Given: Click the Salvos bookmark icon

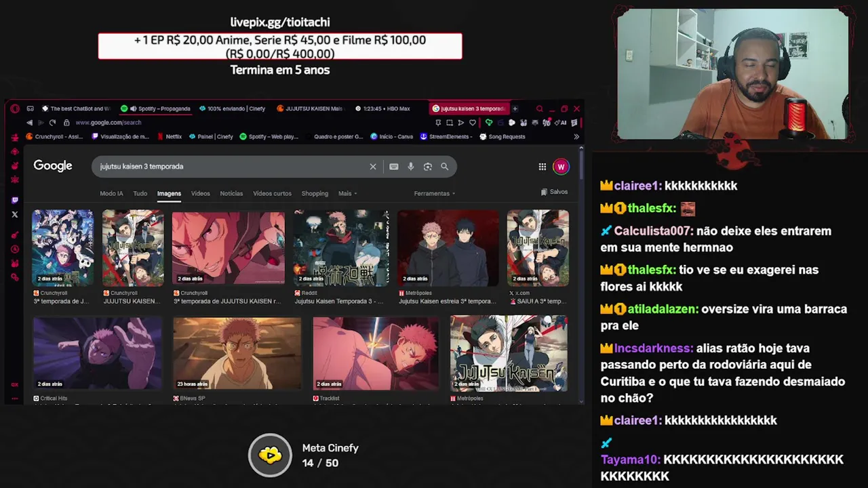Looking at the screenshot, I should point(544,192).
